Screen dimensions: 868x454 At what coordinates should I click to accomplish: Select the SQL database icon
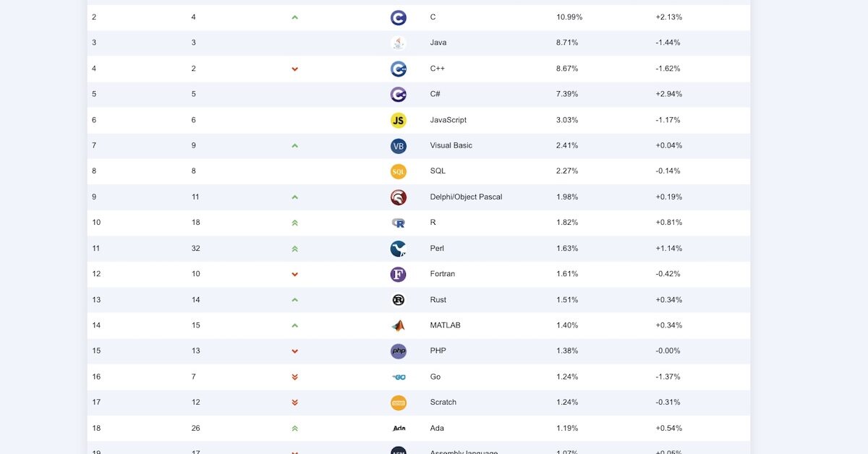click(399, 171)
